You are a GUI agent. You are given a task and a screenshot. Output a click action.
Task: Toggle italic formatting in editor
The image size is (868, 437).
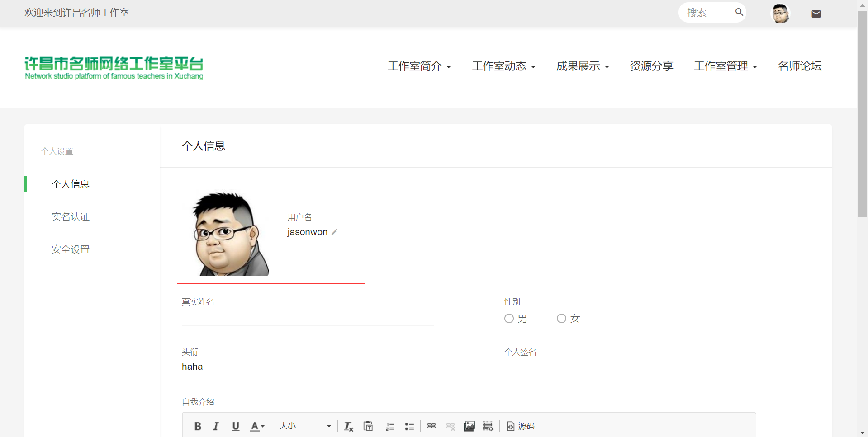click(216, 426)
